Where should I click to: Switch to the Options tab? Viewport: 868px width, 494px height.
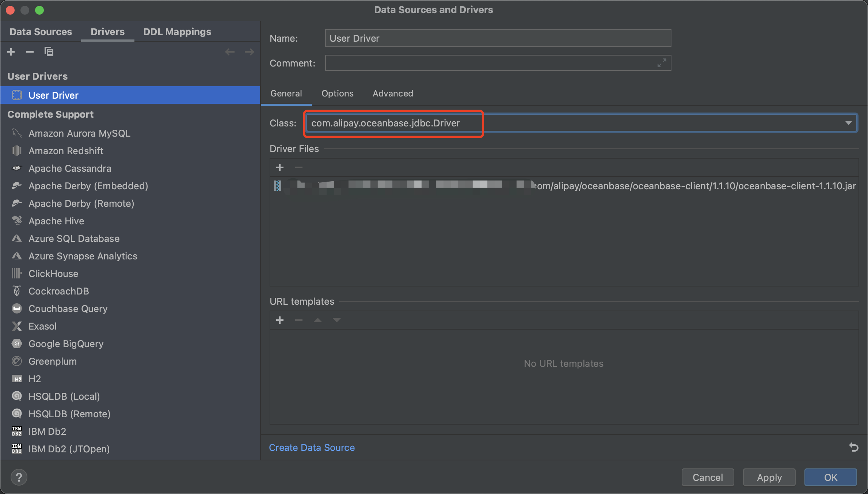coord(337,94)
